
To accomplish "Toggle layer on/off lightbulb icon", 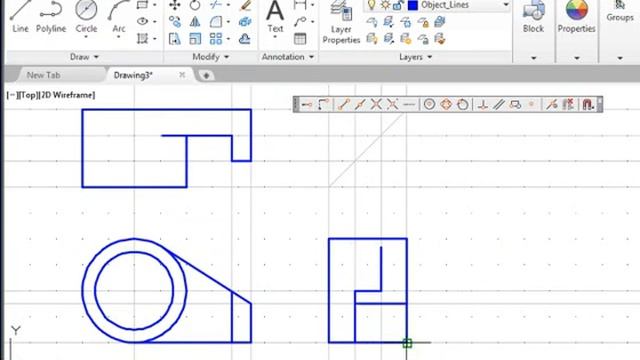I will tap(371, 5).
